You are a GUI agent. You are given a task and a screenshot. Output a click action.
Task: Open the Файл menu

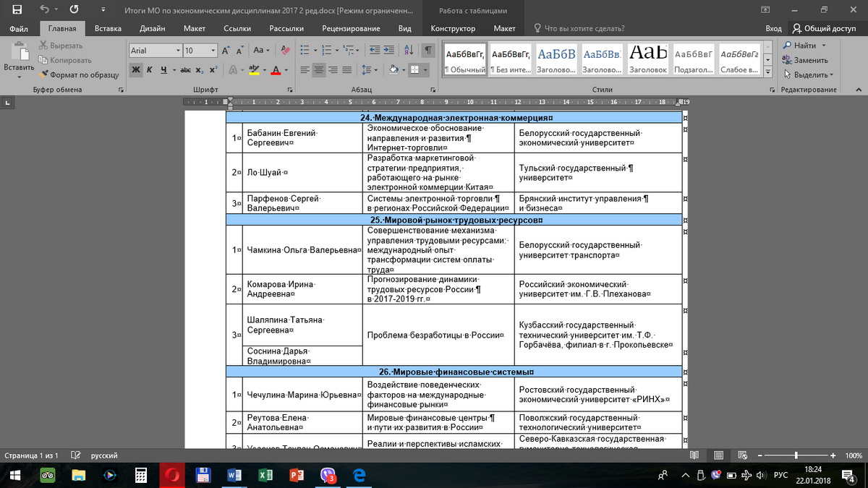[19, 29]
